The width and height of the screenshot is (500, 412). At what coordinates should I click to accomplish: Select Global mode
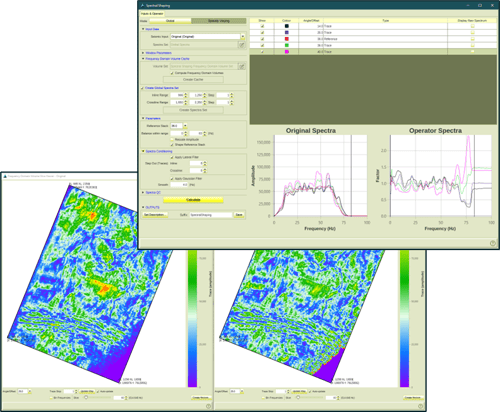[x=170, y=21]
